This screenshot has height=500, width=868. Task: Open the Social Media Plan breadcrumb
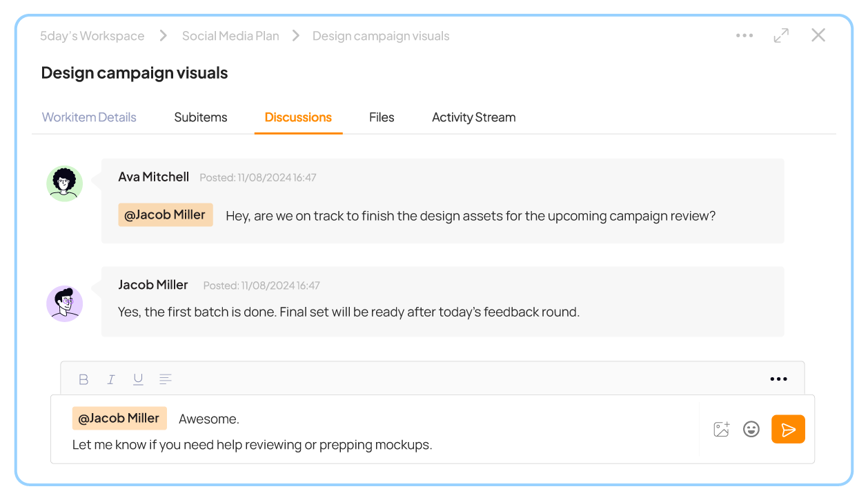coord(230,36)
